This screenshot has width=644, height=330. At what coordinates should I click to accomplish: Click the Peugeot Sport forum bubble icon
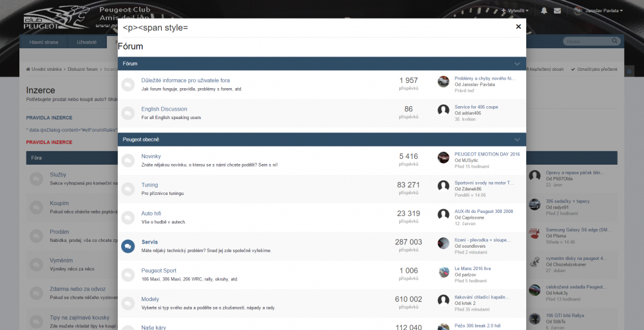coord(128,275)
